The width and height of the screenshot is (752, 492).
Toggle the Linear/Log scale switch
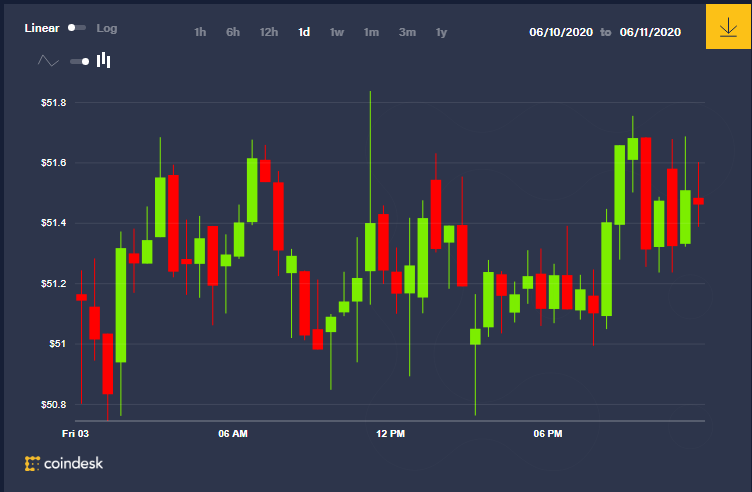pyautogui.click(x=77, y=28)
